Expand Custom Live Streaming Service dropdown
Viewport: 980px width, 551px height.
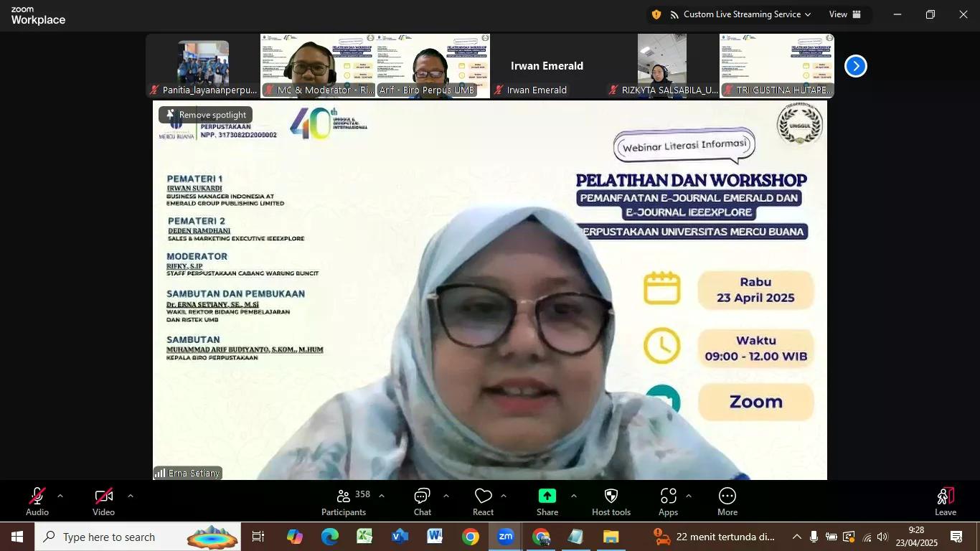coord(742,14)
